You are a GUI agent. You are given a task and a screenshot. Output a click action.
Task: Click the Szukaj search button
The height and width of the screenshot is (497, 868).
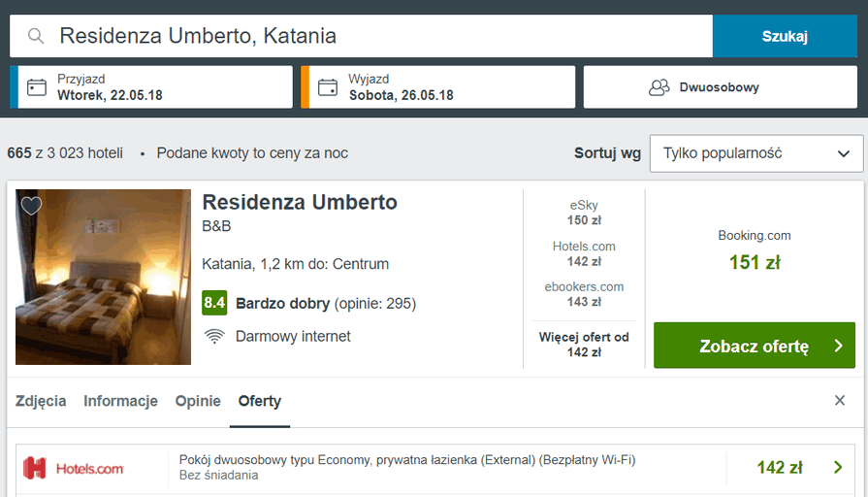click(x=785, y=36)
